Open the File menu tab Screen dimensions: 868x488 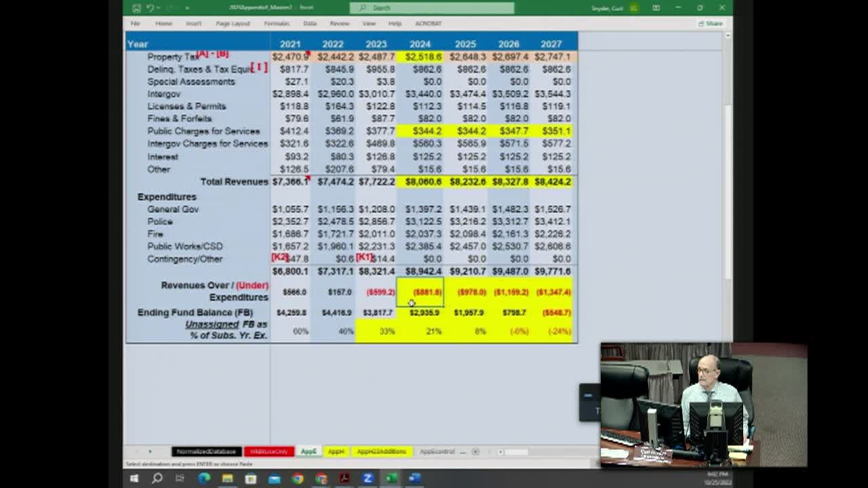(x=135, y=23)
